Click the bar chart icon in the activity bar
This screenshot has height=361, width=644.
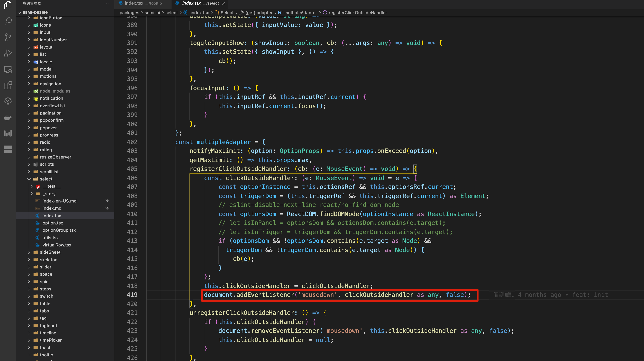8,133
